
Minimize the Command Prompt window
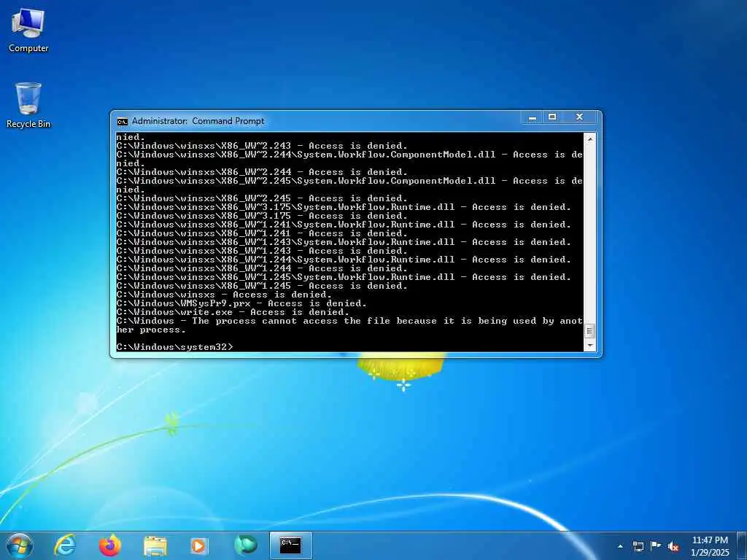533,117
